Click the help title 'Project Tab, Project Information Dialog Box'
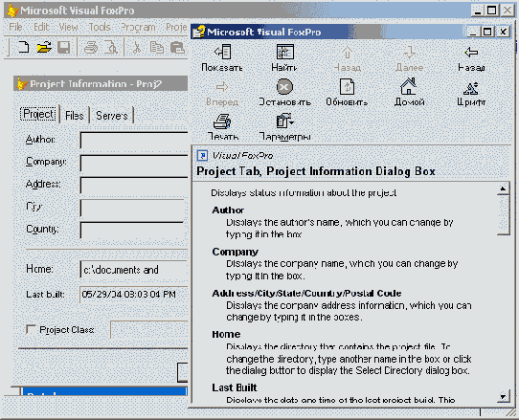The width and height of the screenshot is (519, 420). (x=316, y=171)
